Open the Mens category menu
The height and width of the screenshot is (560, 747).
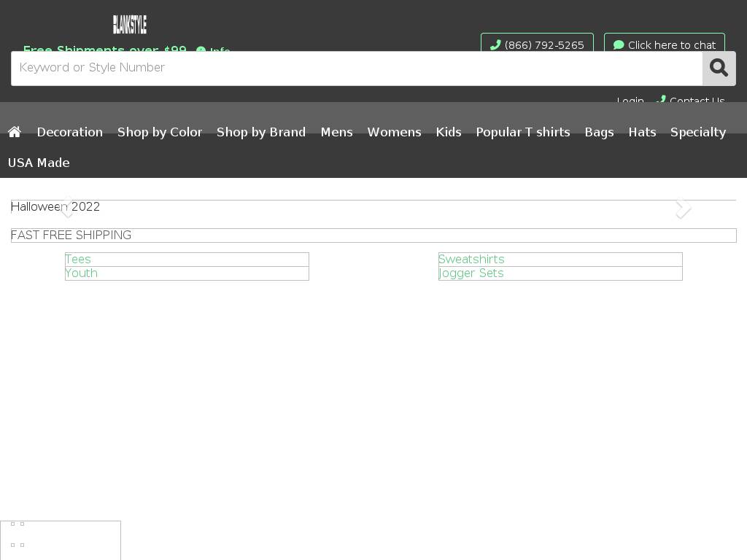point(336,132)
